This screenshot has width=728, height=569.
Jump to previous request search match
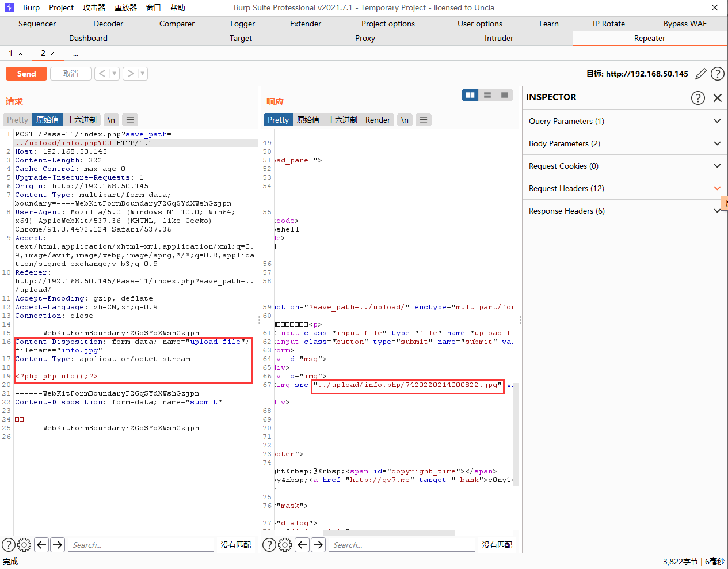(41, 545)
